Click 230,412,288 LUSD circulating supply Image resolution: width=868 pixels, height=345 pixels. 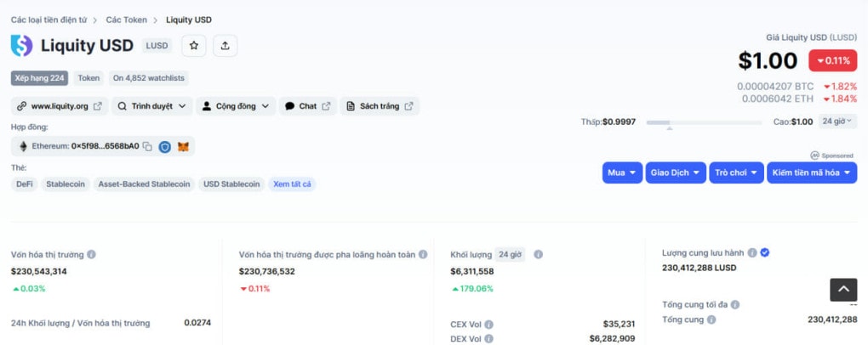point(700,268)
